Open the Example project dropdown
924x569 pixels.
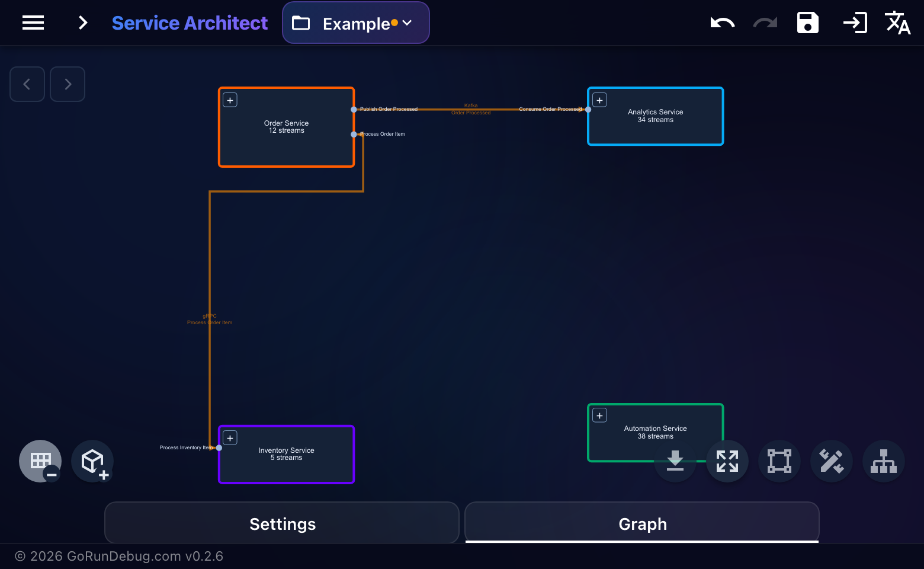tap(356, 23)
